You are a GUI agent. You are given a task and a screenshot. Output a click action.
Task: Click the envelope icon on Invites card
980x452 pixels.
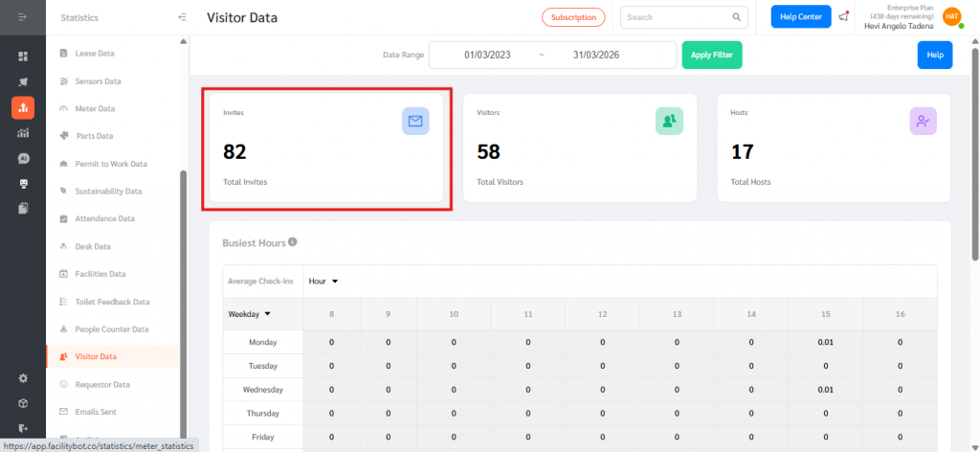pyautogui.click(x=415, y=121)
